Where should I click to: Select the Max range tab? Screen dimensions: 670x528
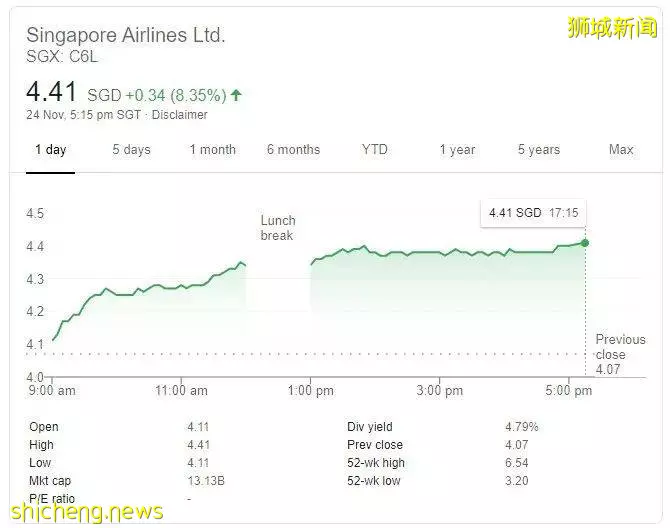(x=621, y=150)
